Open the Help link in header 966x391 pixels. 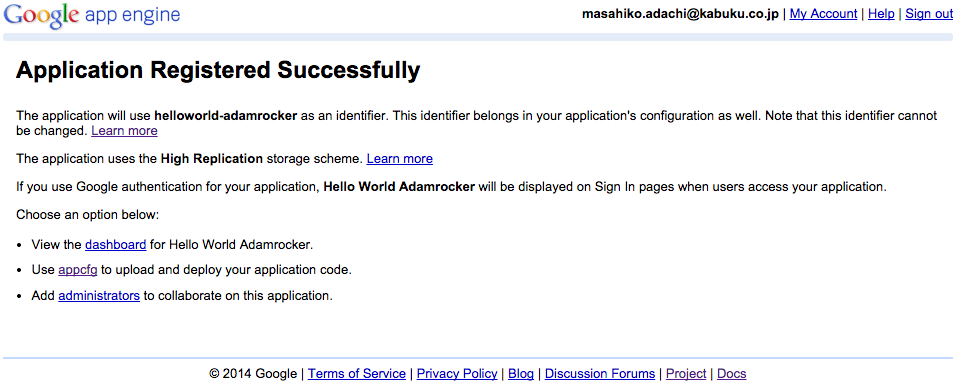[881, 14]
